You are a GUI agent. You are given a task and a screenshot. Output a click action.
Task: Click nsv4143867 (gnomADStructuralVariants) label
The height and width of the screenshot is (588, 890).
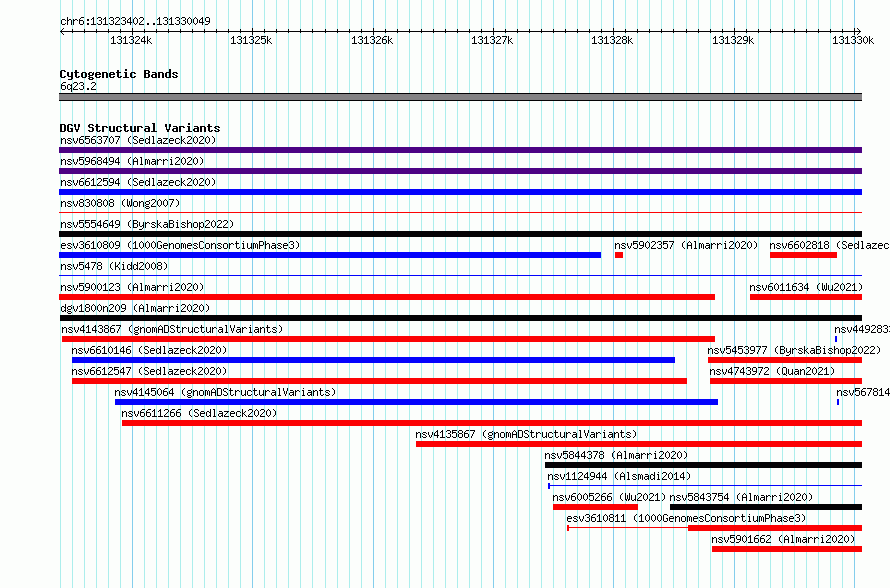[x=172, y=329]
